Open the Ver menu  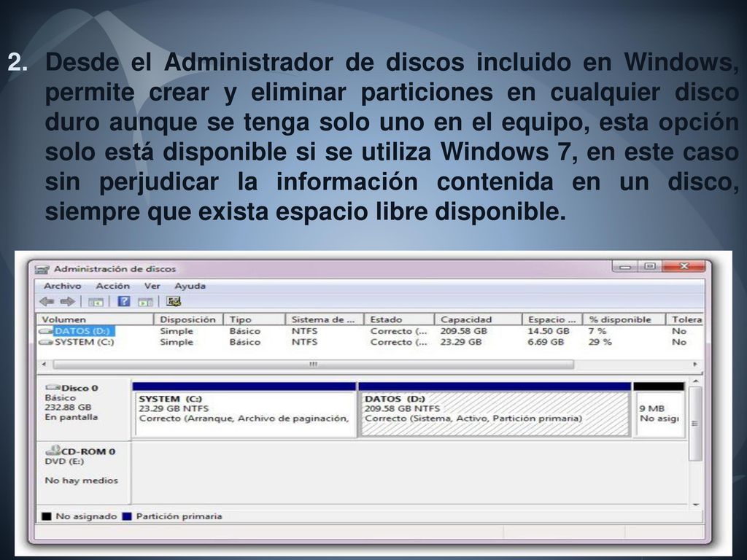coord(152,286)
